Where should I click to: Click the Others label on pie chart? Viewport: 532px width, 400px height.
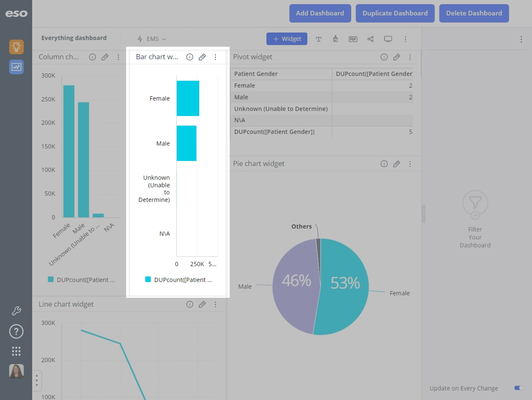pos(301,226)
